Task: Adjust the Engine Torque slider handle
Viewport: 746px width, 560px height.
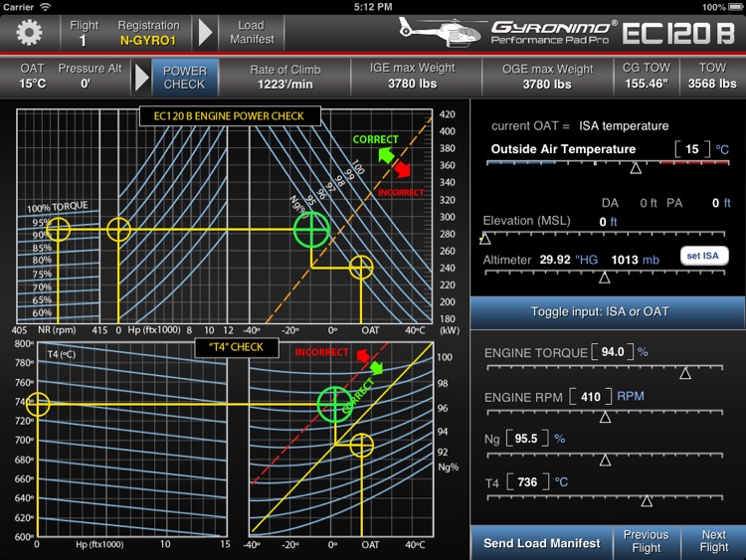Action: 685,373
